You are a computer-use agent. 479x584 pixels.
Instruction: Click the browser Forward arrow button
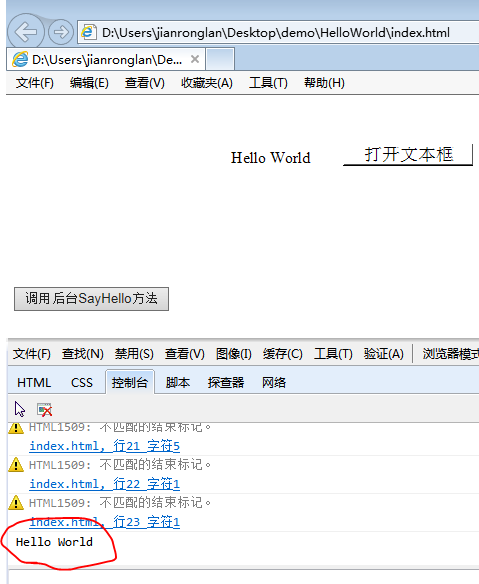point(61,32)
